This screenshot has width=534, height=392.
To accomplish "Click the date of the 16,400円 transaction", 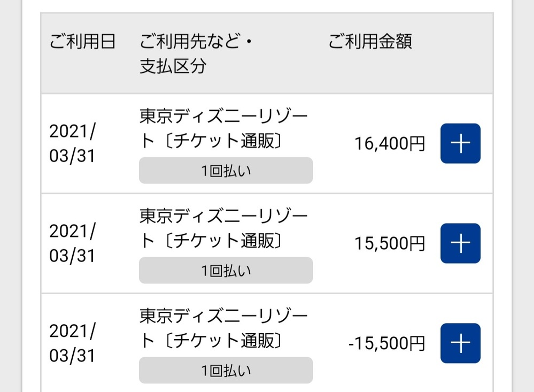I will point(72,143).
